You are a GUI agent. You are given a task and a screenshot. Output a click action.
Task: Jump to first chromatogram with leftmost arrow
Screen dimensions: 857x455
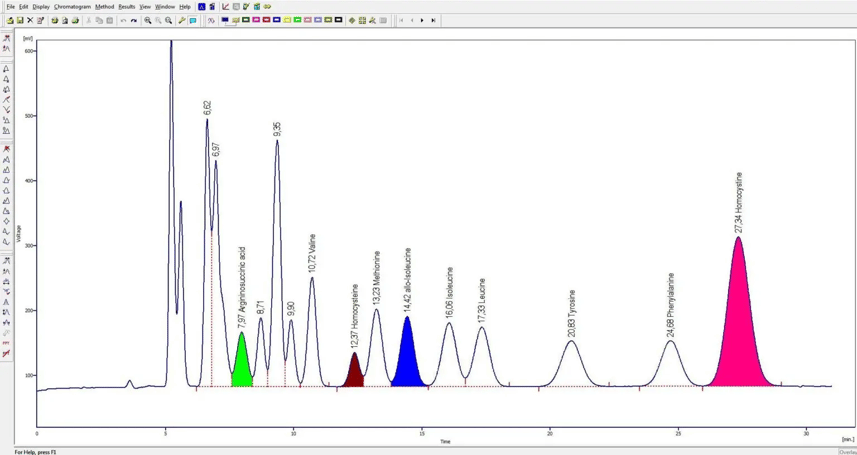pos(401,20)
